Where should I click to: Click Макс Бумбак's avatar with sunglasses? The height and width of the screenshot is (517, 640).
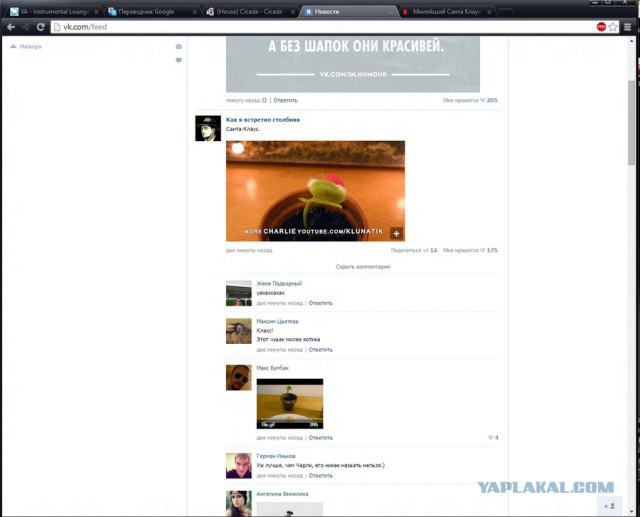click(x=239, y=377)
